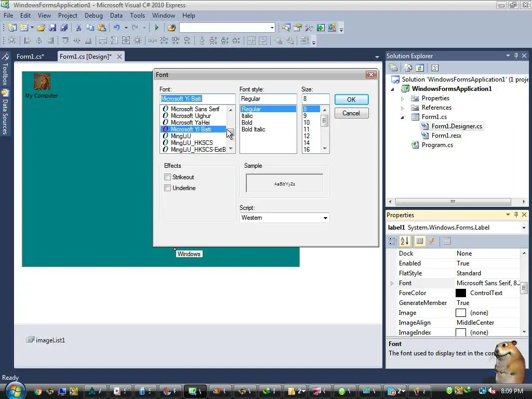Viewport: 532px width, 399px height.
Task: Open the File menu
Action: pyautogui.click(x=8, y=16)
